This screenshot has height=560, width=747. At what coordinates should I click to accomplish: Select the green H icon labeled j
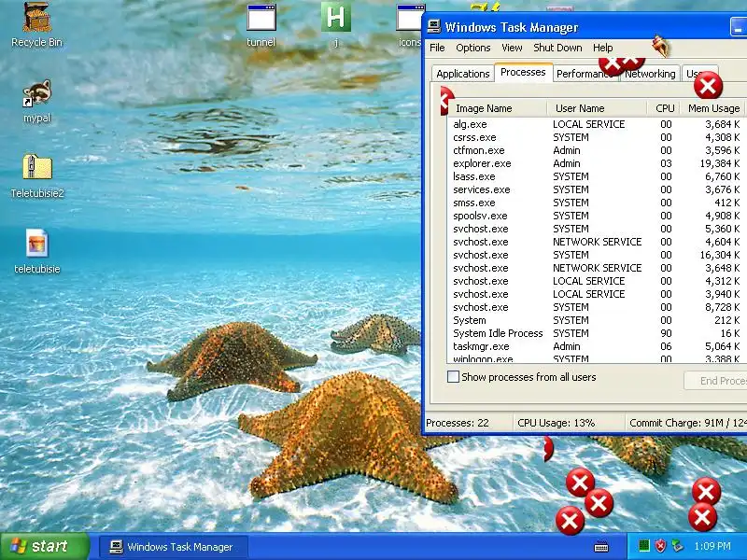(336, 25)
